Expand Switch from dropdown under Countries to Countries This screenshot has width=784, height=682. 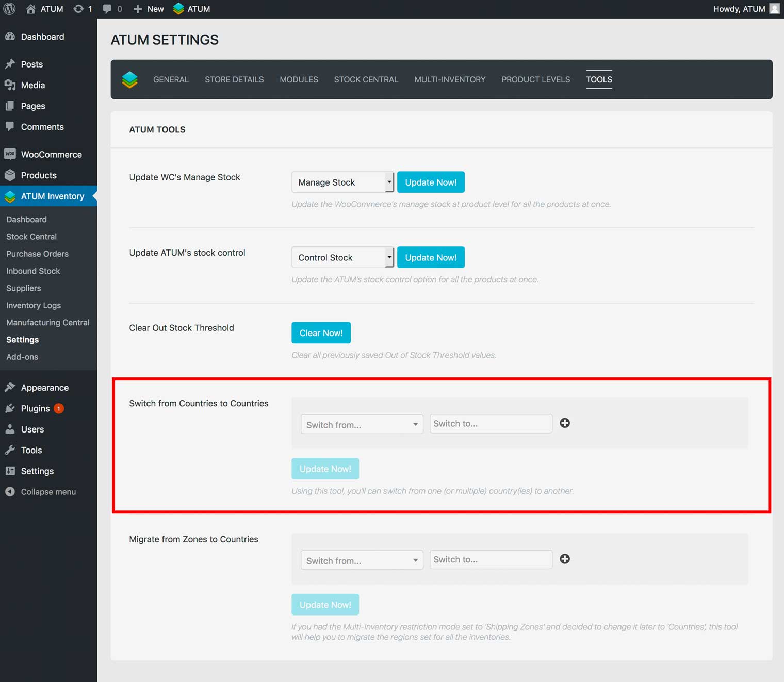click(362, 425)
